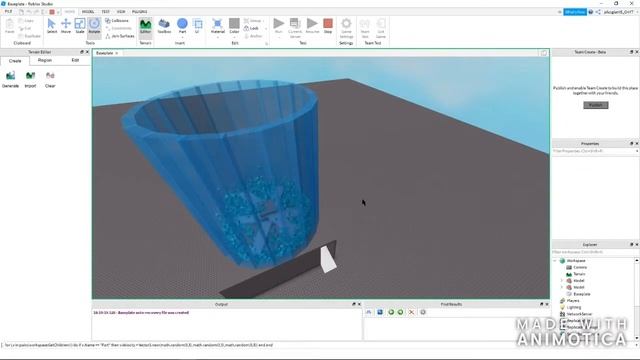Open the Edit tab in Terrain Editor
This screenshot has width=640, height=360.
tap(75, 60)
